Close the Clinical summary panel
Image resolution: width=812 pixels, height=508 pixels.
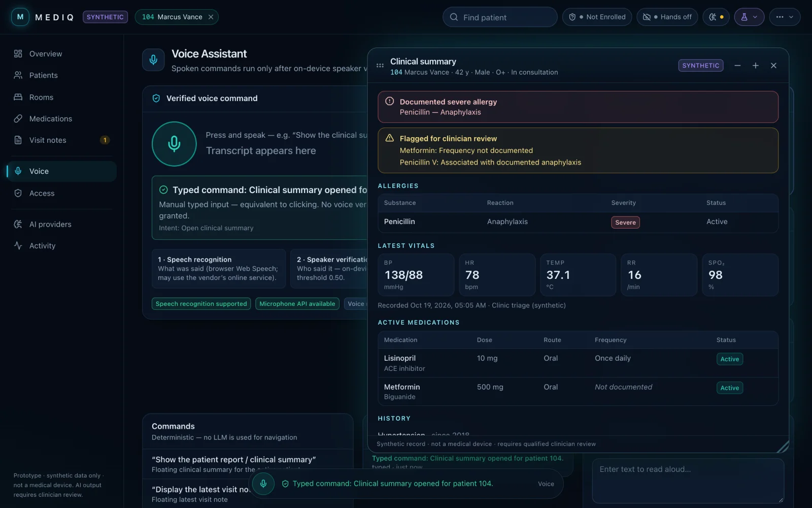pyautogui.click(x=773, y=66)
